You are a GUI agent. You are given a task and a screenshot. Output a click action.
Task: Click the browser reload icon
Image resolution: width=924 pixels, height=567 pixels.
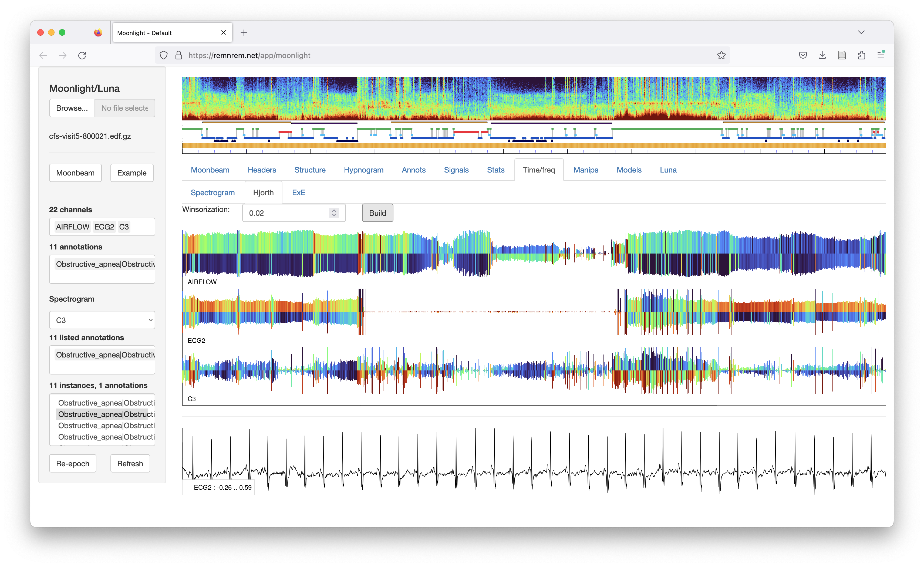click(x=82, y=56)
